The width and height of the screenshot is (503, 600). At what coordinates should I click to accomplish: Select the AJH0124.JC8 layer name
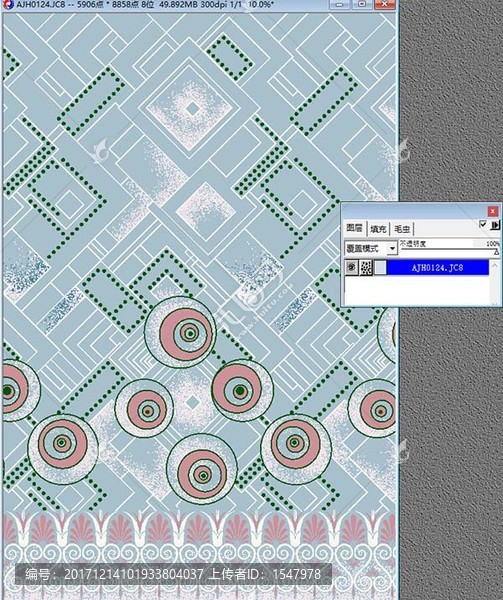pos(438,267)
